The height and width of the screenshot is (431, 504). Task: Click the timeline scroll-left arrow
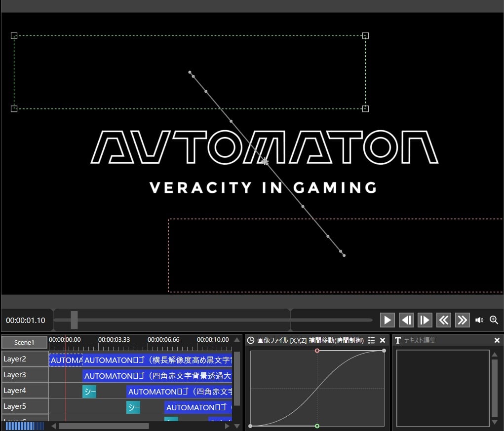click(x=54, y=426)
